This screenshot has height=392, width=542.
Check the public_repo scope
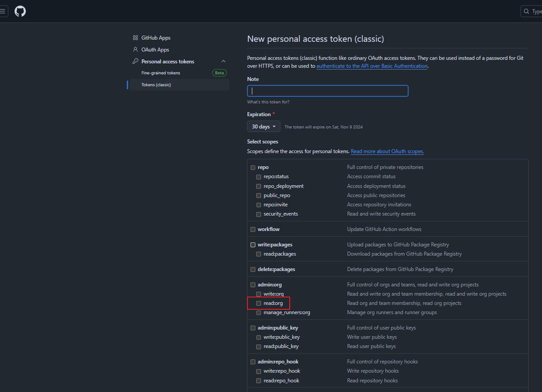click(259, 196)
